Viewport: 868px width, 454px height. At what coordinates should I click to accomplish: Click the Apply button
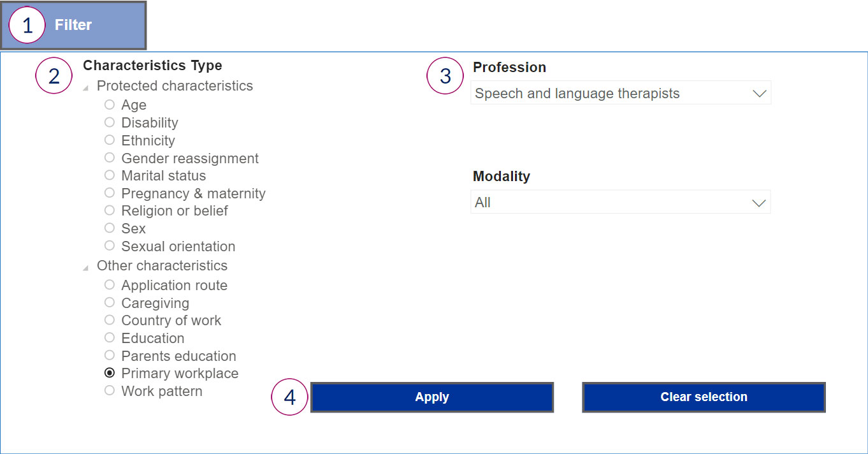[x=431, y=397]
